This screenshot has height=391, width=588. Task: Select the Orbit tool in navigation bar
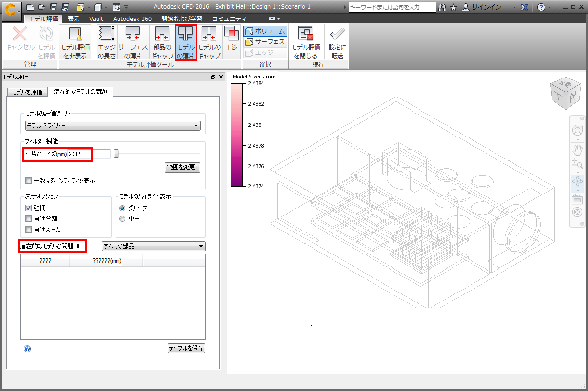[x=577, y=181]
